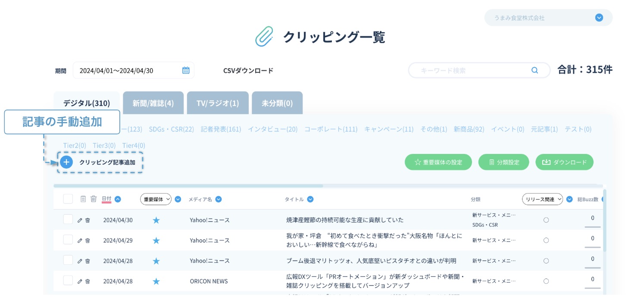644x307 pixels.
Task: Check the checkbox for 2024/04/30 Yahoo!ニュース row
Action: pyautogui.click(x=68, y=219)
